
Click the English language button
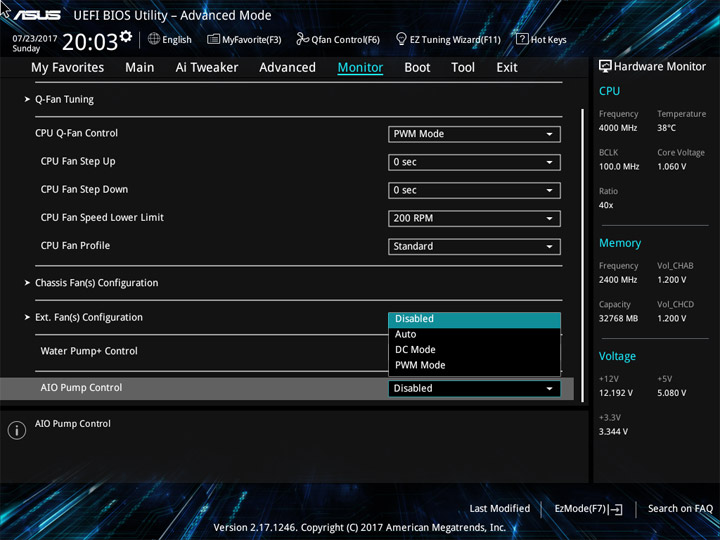(x=170, y=39)
